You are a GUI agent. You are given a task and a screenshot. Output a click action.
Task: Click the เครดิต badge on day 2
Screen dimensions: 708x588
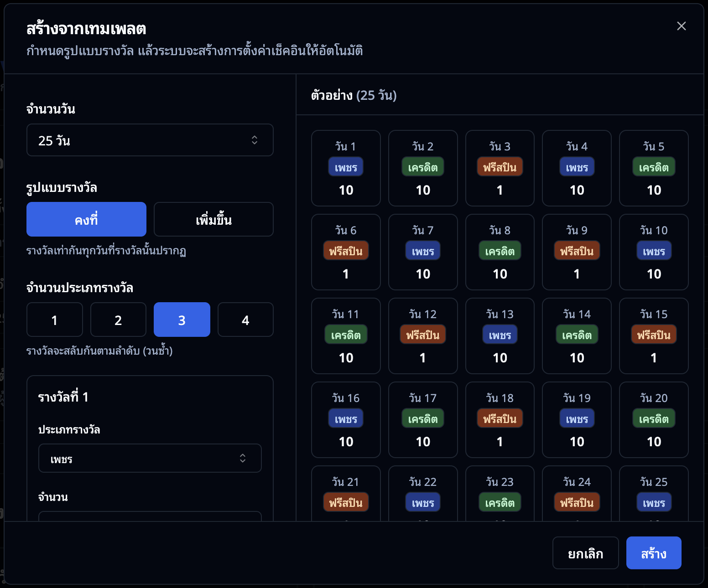[x=422, y=167]
